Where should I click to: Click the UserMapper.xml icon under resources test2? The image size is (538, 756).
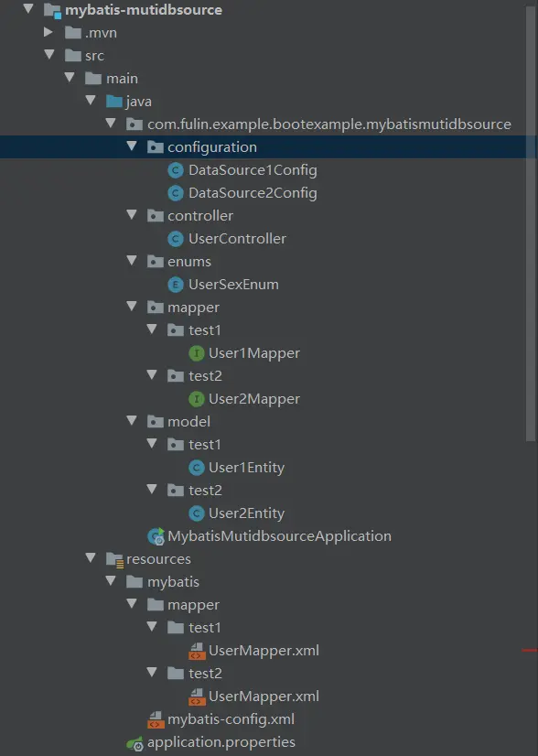pos(196,697)
